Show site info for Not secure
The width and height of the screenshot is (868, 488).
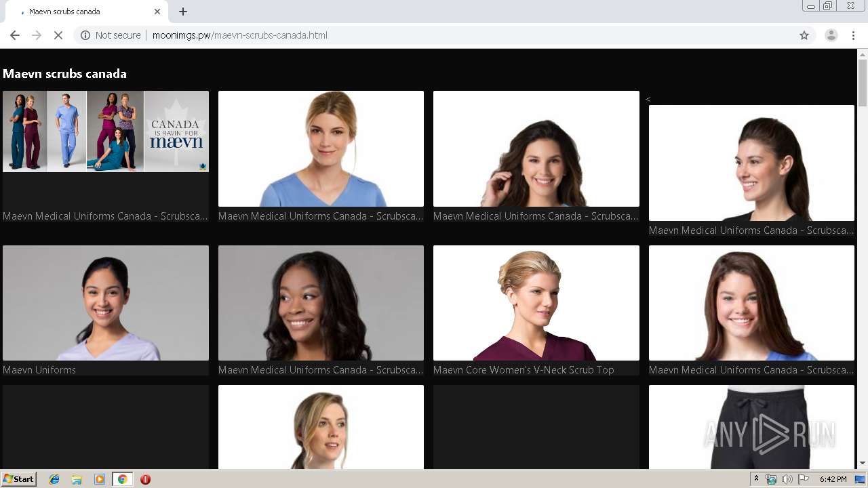pyautogui.click(x=110, y=35)
